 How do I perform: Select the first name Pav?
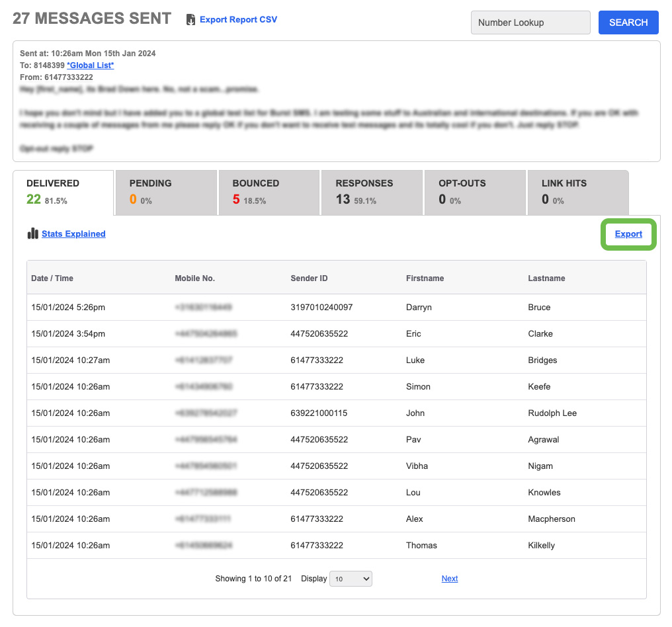pyautogui.click(x=413, y=440)
